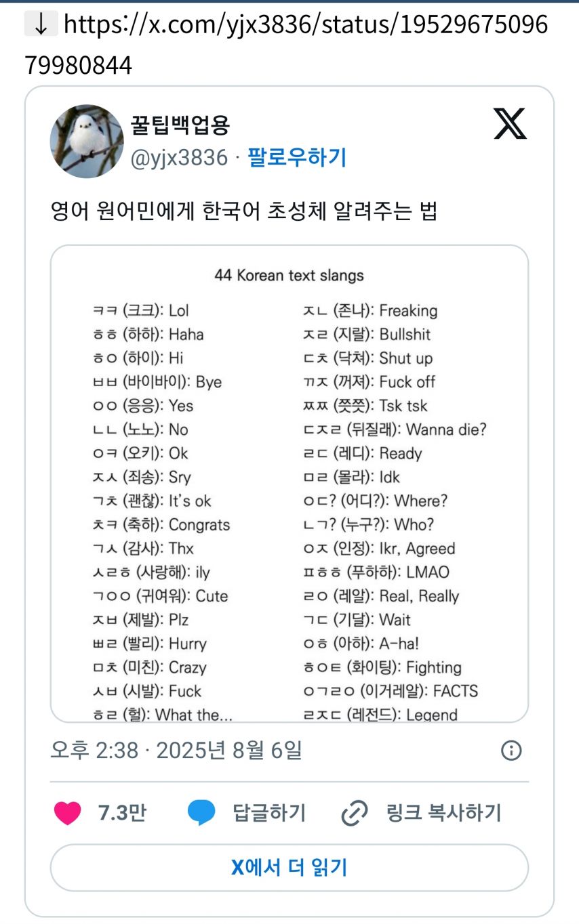The width and height of the screenshot is (579, 924).
Task: Click the 7.3만 like count
Action: click(122, 813)
